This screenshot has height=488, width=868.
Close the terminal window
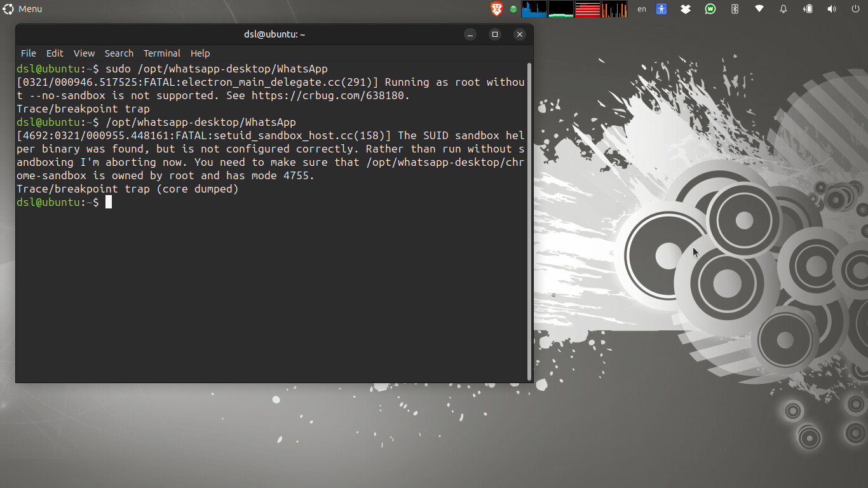[x=520, y=34]
